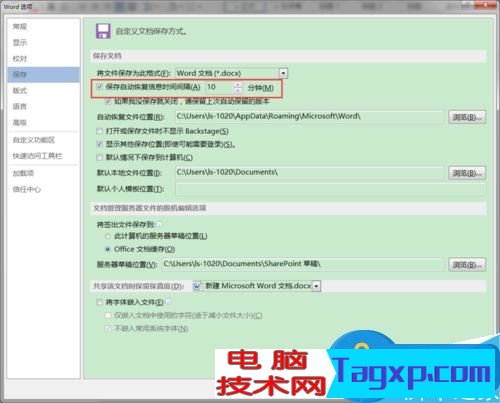Open the 信任中心 (Trust Center) category
Screen dimensions: 500x403
pyautogui.click(x=27, y=189)
